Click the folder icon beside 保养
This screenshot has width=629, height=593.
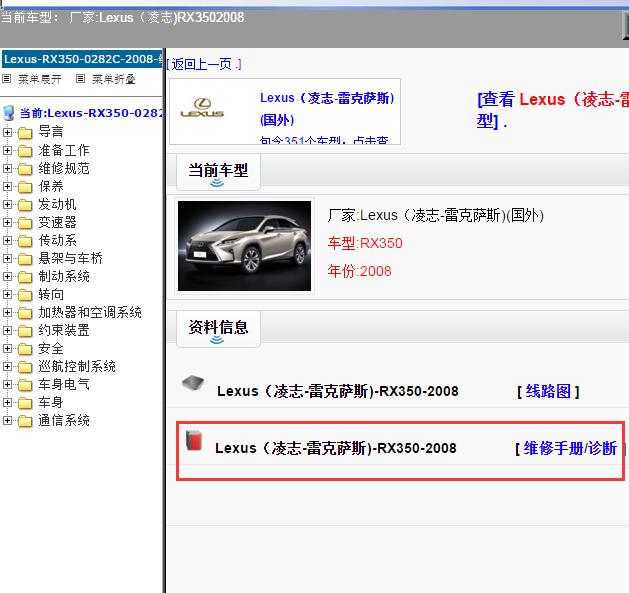25,187
